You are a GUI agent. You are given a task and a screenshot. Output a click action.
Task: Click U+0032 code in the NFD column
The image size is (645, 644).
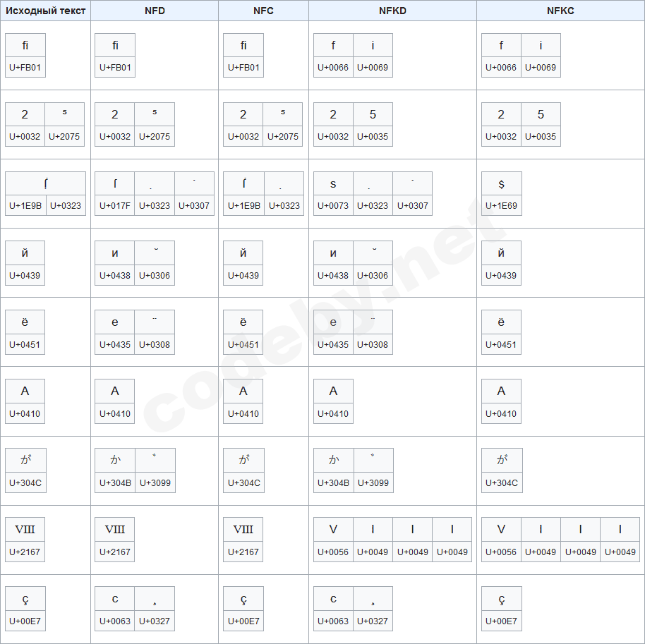(x=115, y=137)
